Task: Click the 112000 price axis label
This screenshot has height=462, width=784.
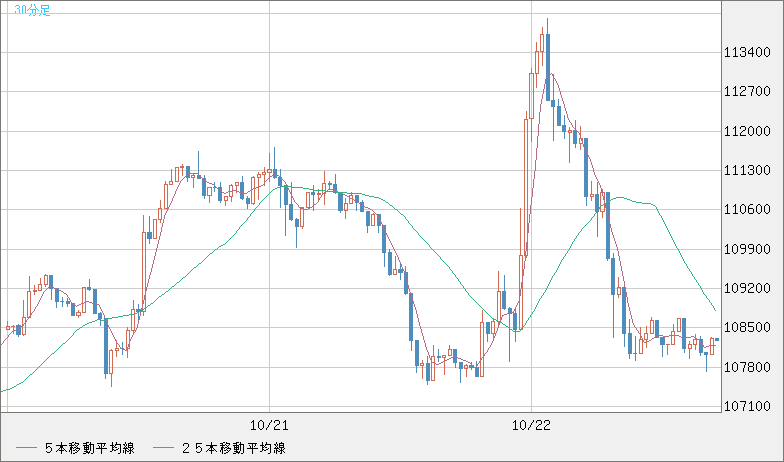Action: click(x=747, y=131)
